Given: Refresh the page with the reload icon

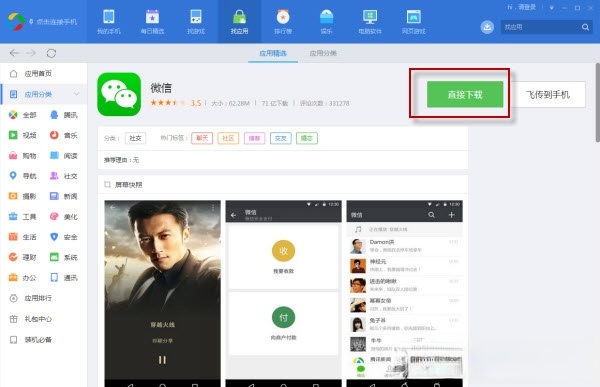Looking at the screenshot, I should click(x=51, y=53).
